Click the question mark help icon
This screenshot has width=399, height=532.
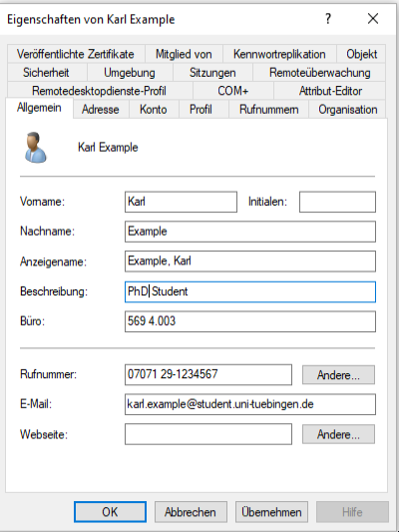coord(328,19)
